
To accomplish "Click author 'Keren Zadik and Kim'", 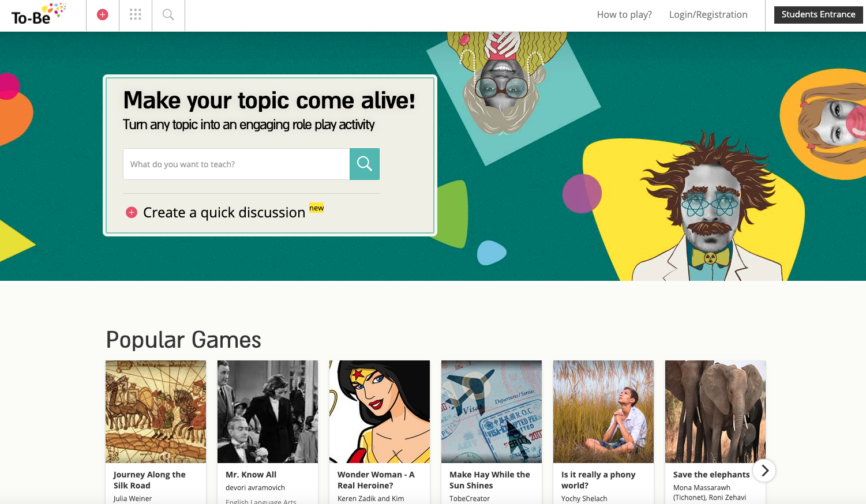I will pyautogui.click(x=371, y=499).
